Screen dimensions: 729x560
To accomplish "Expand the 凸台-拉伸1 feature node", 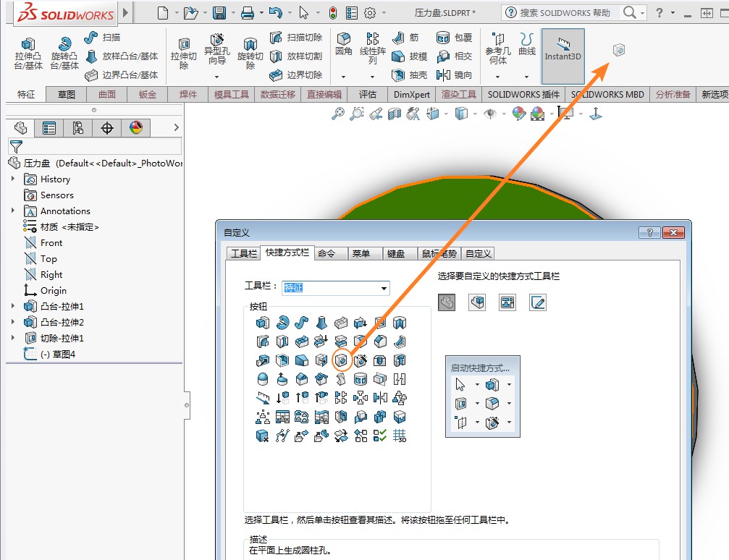I will pyautogui.click(x=13, y=306).
